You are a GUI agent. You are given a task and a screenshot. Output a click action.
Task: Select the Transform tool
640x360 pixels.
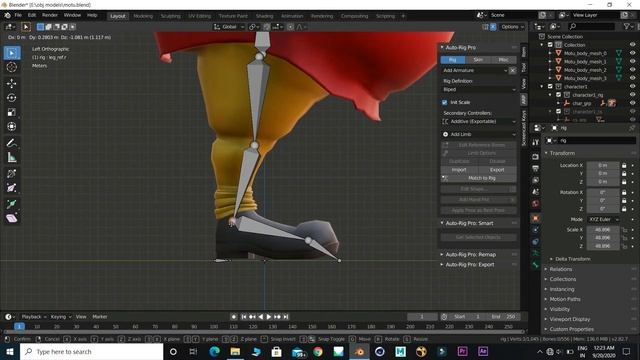pyautogui.click(x=12, y=127)
